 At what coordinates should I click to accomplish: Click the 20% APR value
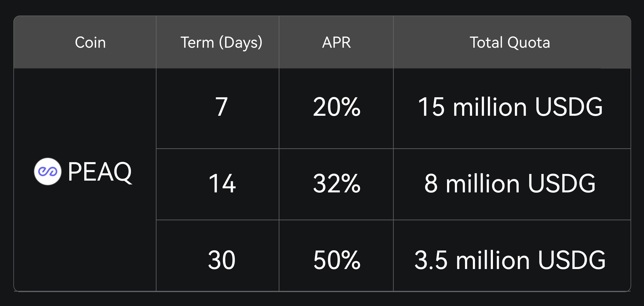click(337, 107)
